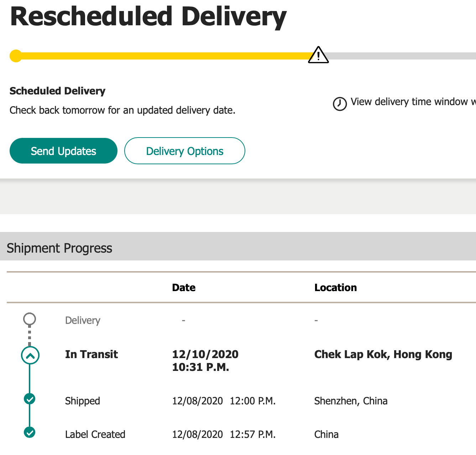
Task: Click the warning triangle on the progress bar
Action: click(x=318, y=55)
